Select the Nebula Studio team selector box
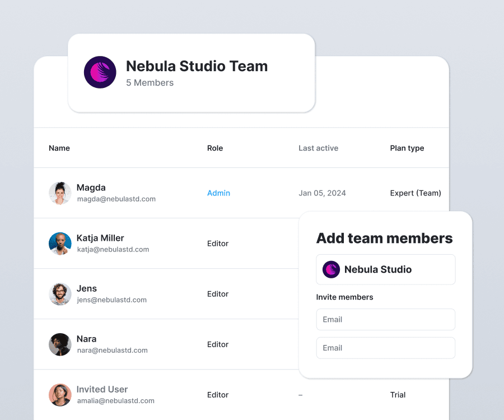 pos(386,269)
